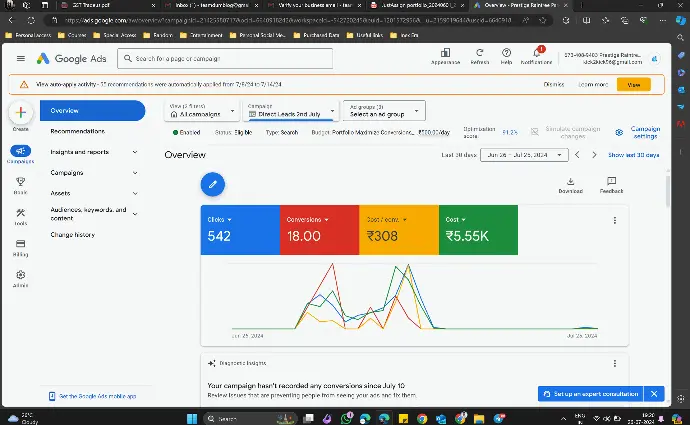Viewport: 690px width, 425px height.
Task: Click the page vertical scrollbar
Action: 668,190
